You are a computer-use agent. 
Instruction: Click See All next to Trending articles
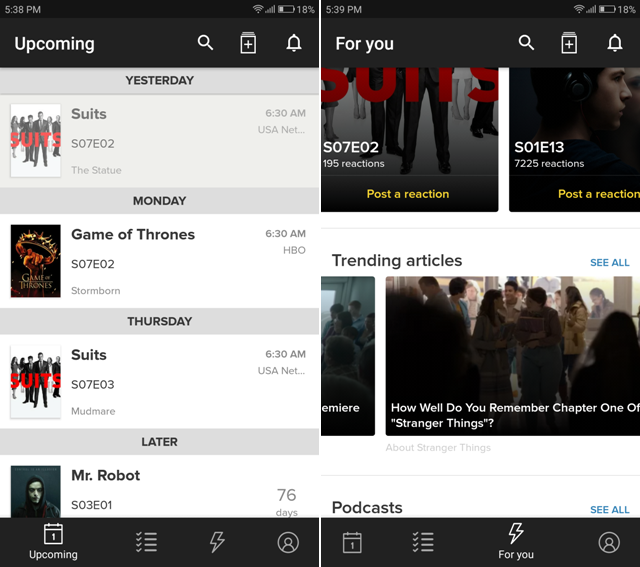click(609, 263)
